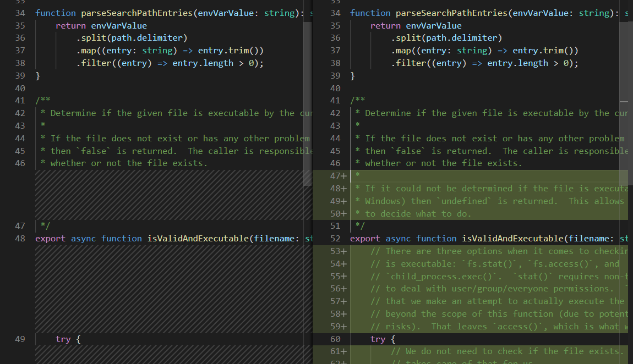Click line number 34 in the left pane
Image resolution: width=633 pixels, height=364 pixels.
(20, 13)
